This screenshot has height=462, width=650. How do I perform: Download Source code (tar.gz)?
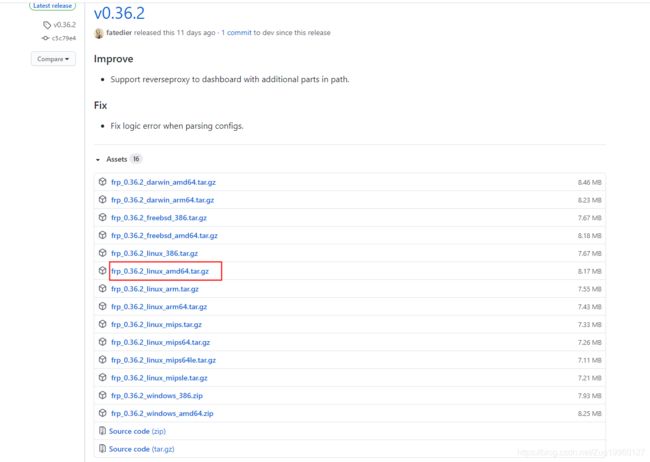(141, 450)
